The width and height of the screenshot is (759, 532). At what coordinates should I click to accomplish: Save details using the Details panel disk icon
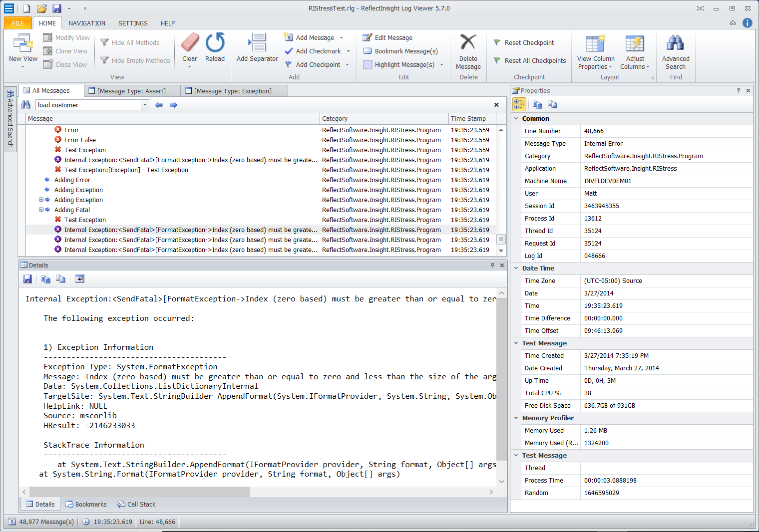pyautogui.click(x=27, y=279)
